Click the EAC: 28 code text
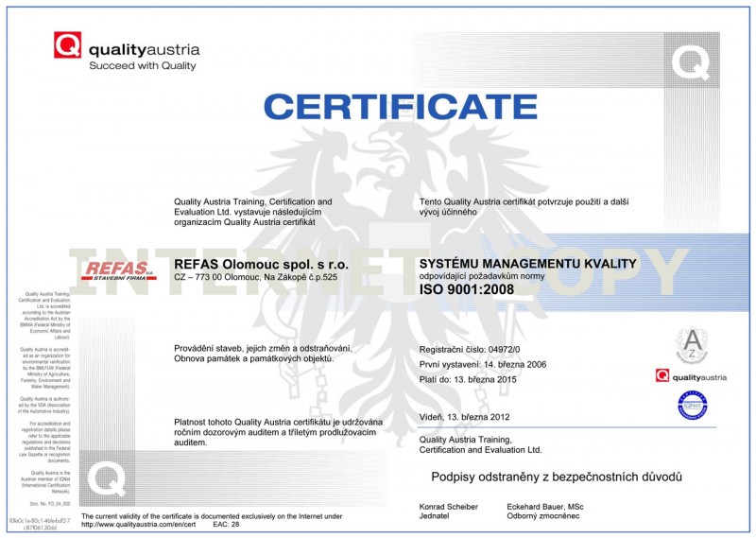The image size is (756, 538). click(227, 524)
